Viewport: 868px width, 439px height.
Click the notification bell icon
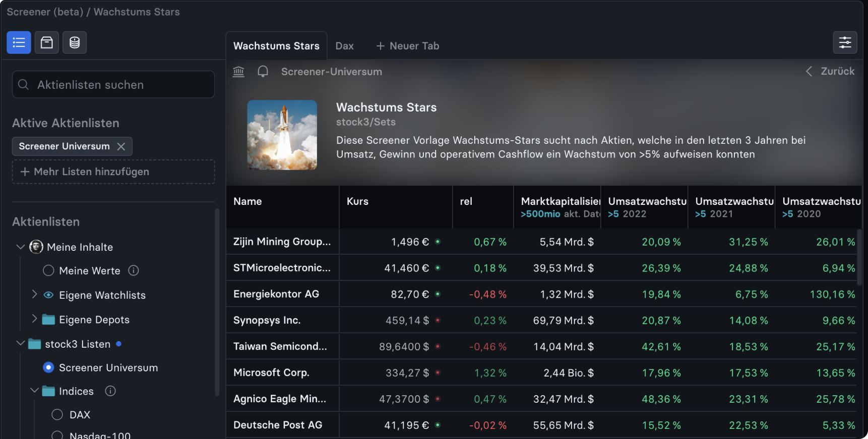tap(263, 72)
